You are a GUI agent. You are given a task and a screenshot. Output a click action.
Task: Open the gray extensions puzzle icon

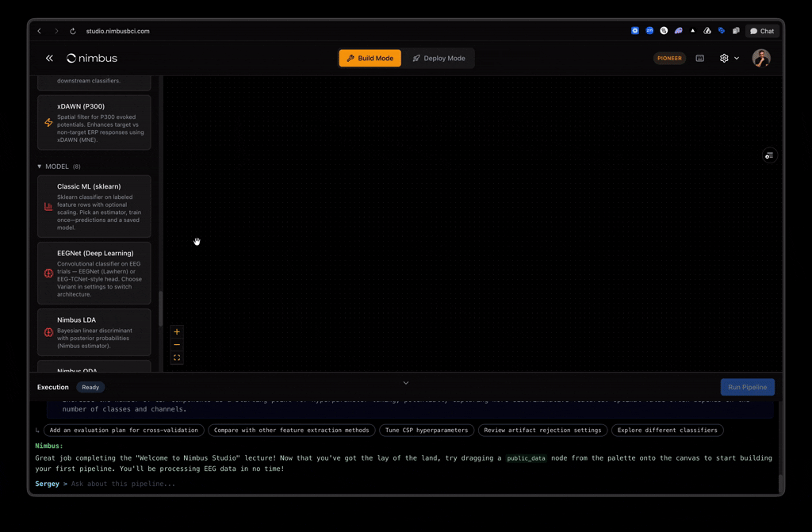(736, 31)
